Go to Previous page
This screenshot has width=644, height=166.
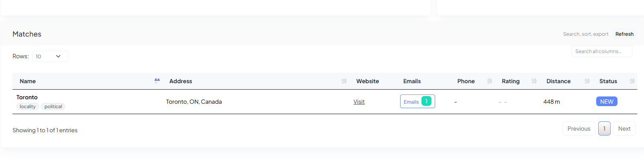[x=579, y=129]
